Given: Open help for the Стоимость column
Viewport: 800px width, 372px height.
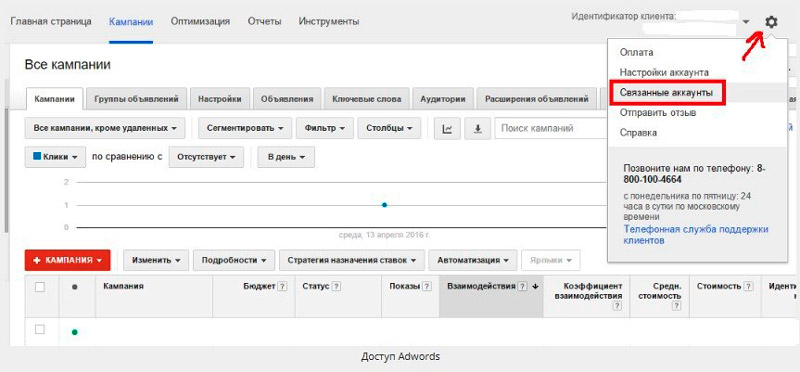Looking at the screenshot, I should click(749, 287).
